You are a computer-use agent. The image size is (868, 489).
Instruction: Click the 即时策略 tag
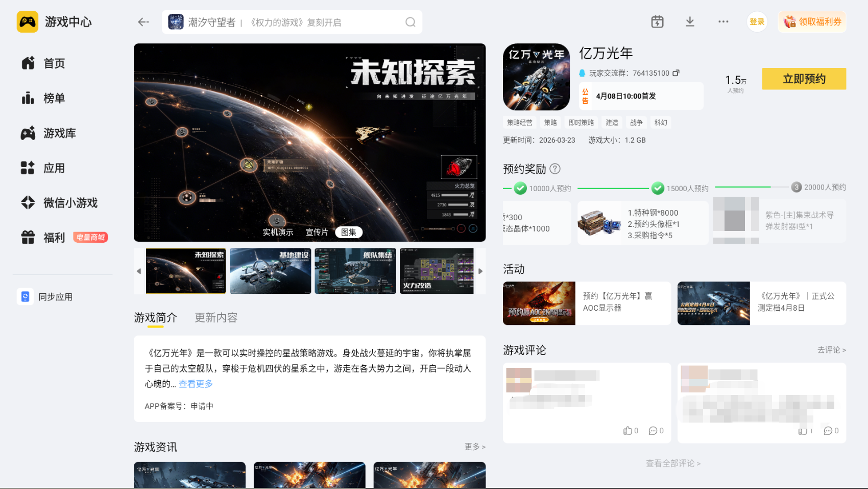(582, 123)
